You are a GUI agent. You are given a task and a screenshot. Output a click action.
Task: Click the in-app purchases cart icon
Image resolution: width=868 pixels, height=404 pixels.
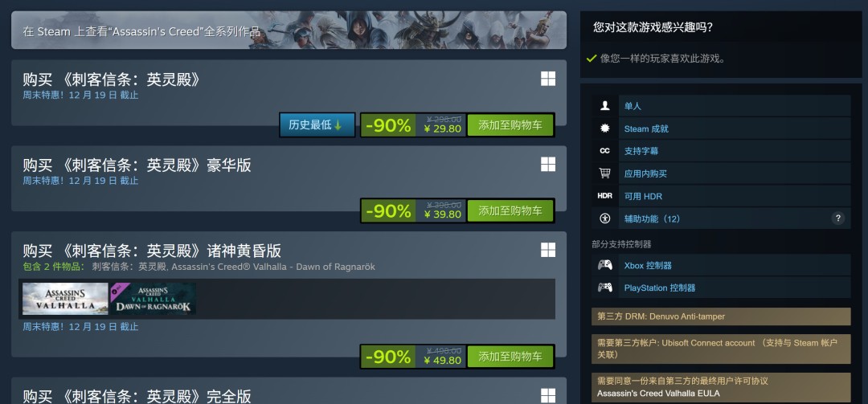pos(604,173)
